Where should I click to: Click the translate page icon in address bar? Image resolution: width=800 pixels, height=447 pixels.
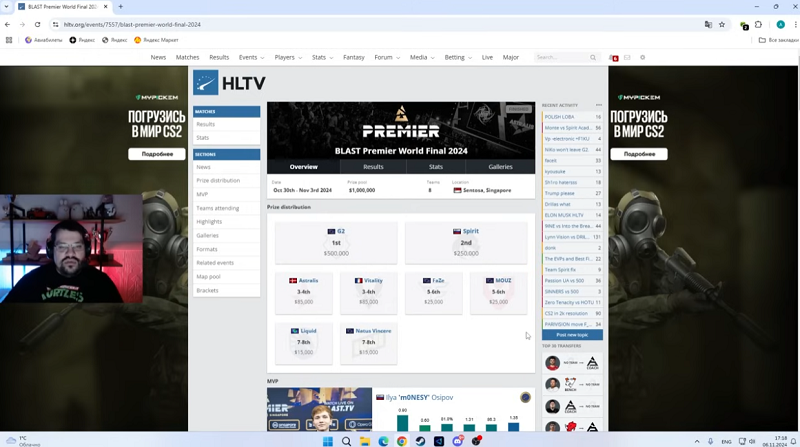click(708, 24)
